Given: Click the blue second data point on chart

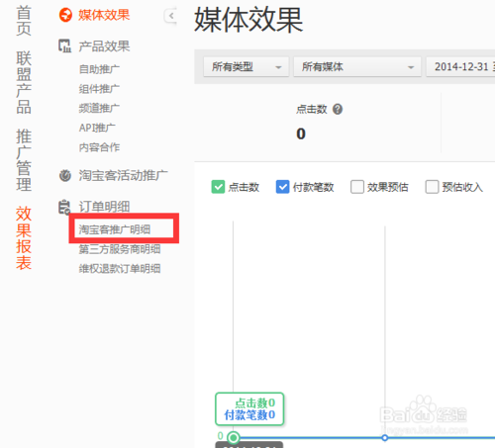Looking at the screenshot, I should click(385, 438).
